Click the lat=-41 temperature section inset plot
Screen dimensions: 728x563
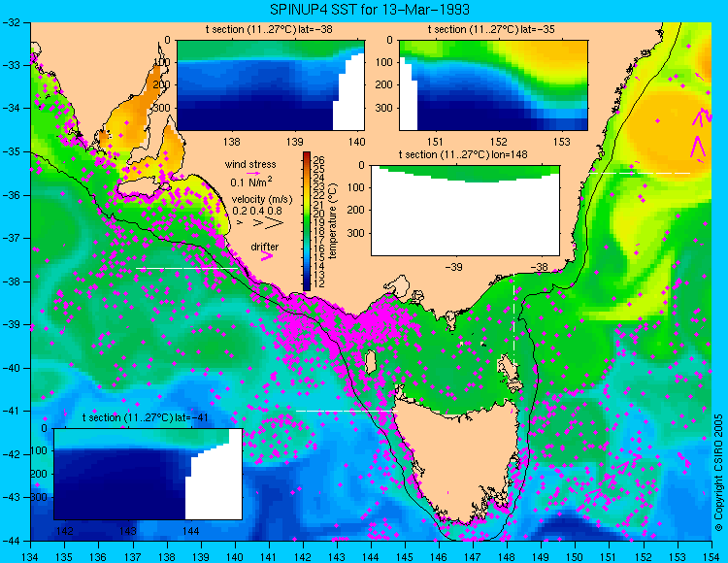[x=149, y=474]
